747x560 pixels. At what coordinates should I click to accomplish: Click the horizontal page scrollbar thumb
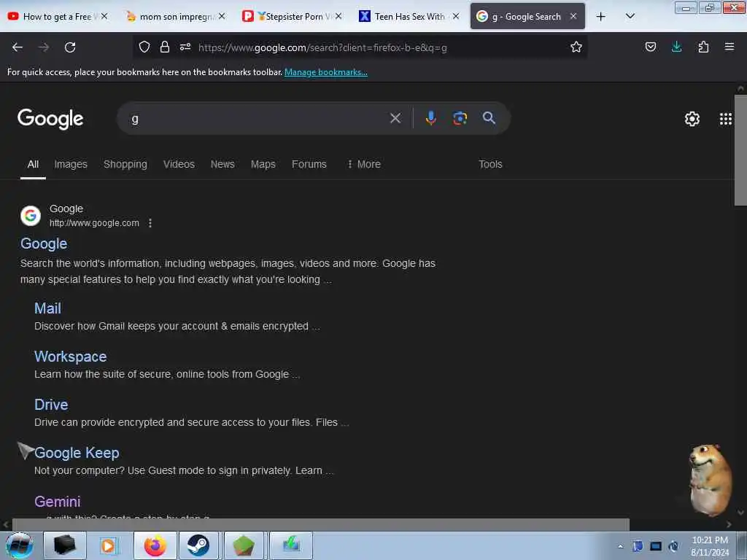[321, 525]
